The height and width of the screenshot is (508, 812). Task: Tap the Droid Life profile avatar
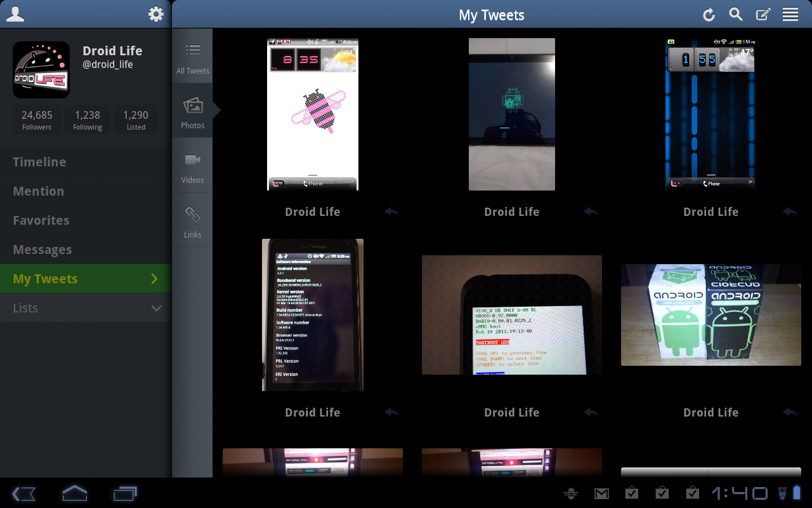tap(41, 70)
